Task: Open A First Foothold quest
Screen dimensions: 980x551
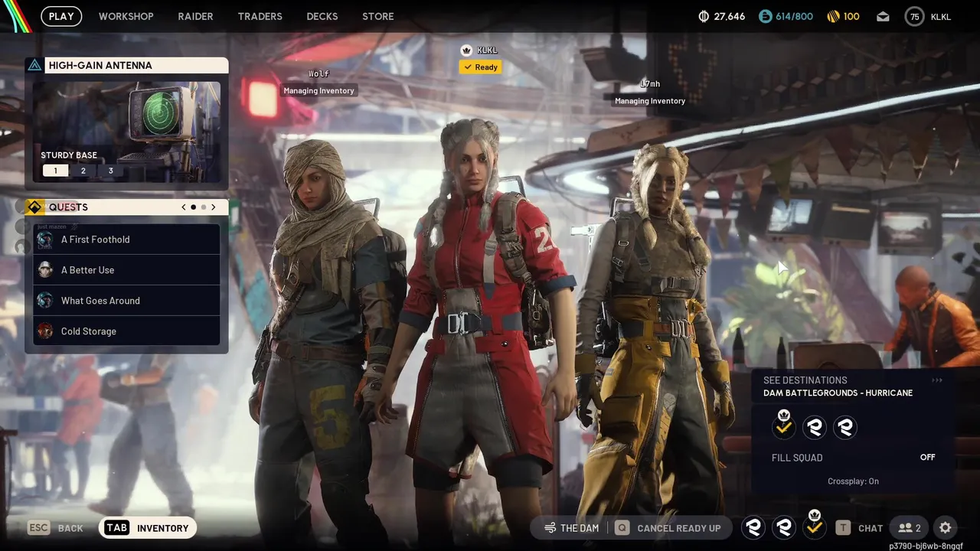Action: (x=126, y=240)
